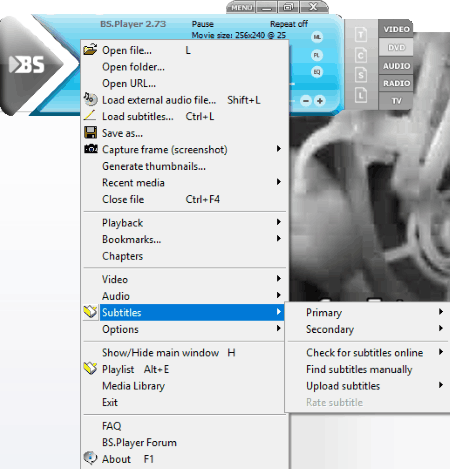Choose Load external audio file...
The height and width of the screenshot is (469, 450).
coord(185,100)
